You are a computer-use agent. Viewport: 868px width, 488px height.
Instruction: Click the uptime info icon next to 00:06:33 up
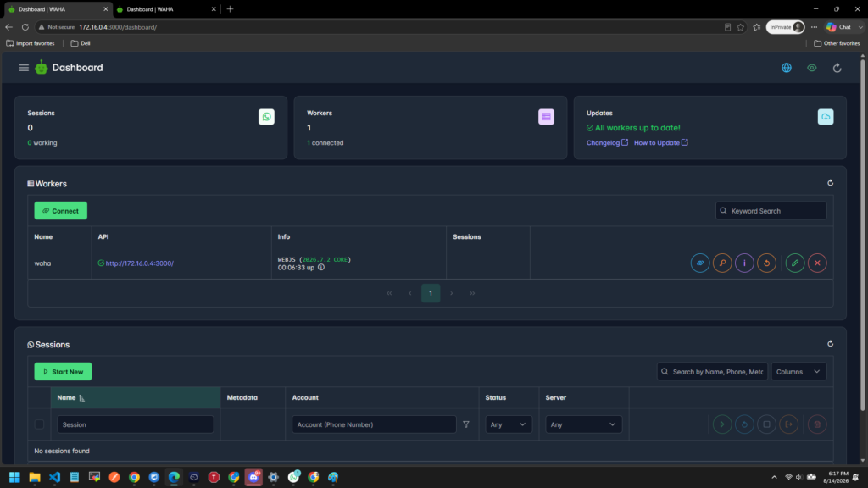(321, 267)
